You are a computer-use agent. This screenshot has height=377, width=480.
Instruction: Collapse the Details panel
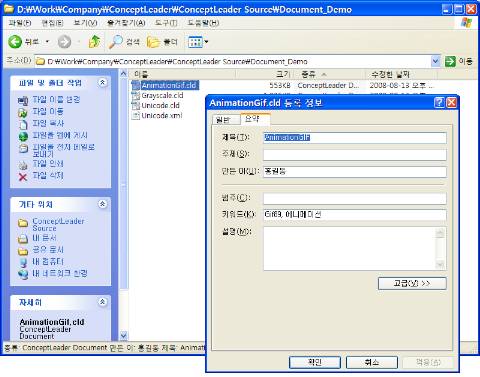coord(103,302)
